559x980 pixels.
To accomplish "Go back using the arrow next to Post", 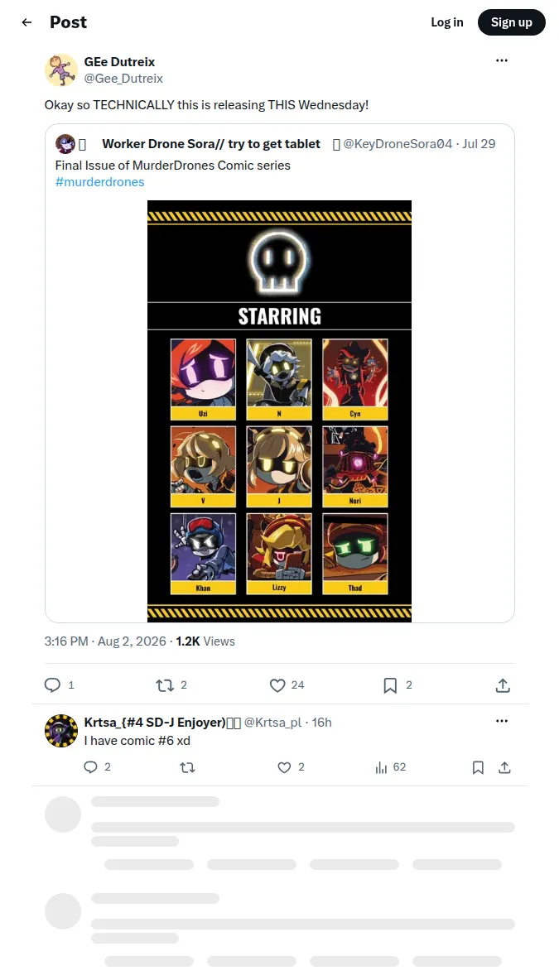I will pyautogui.click(x=27, y=22).
